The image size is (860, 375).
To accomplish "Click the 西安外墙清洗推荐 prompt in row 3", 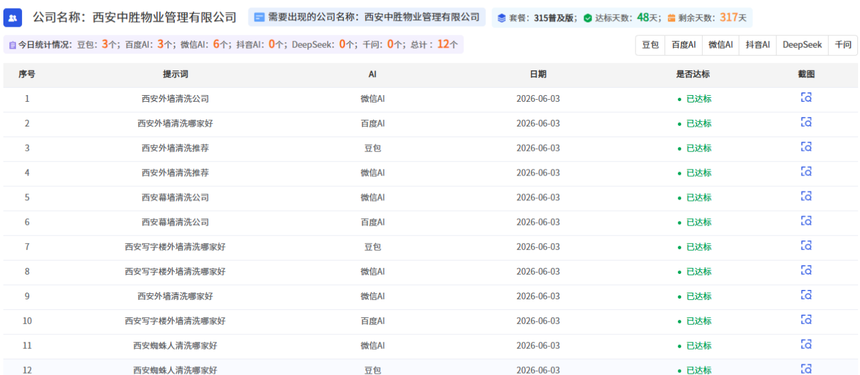I will point(175,148).
